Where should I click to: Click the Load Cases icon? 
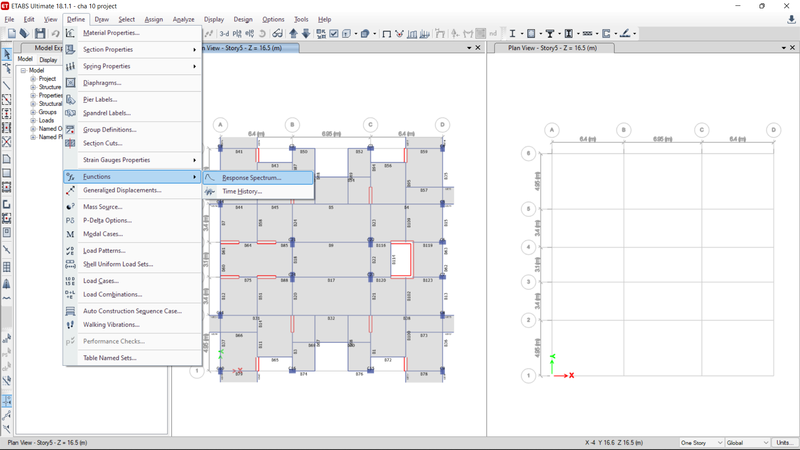pyautogui.click(x=70, y=281)
